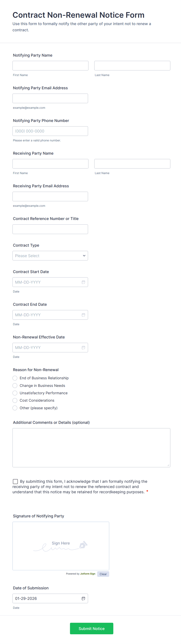This screenshot has height=644, width=181.
Task: Click Contract Reference Number or Title field
Action: [x=50, y=229]
